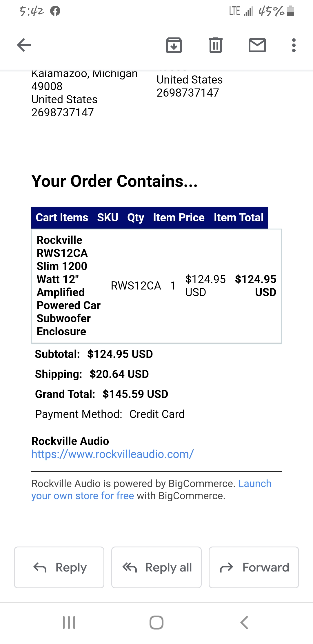The image size is (313, 644).
Task: Select the Grand Total amount text
Action: [x=135, y=394]
